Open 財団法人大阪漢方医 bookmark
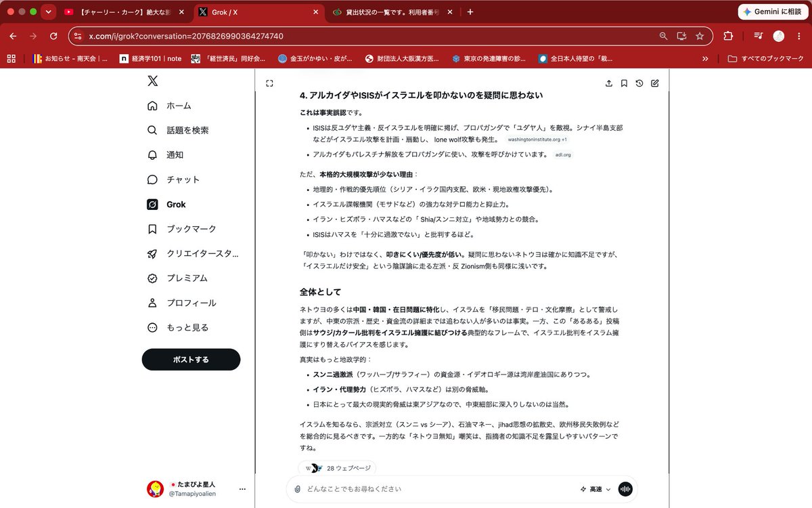 tap(402, 59)
